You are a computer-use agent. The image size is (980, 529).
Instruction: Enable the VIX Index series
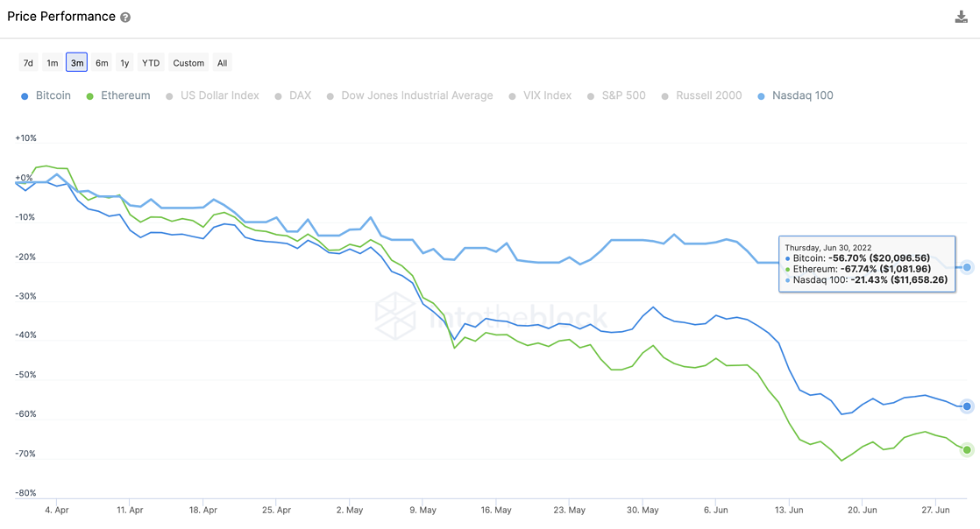(540, 95)
